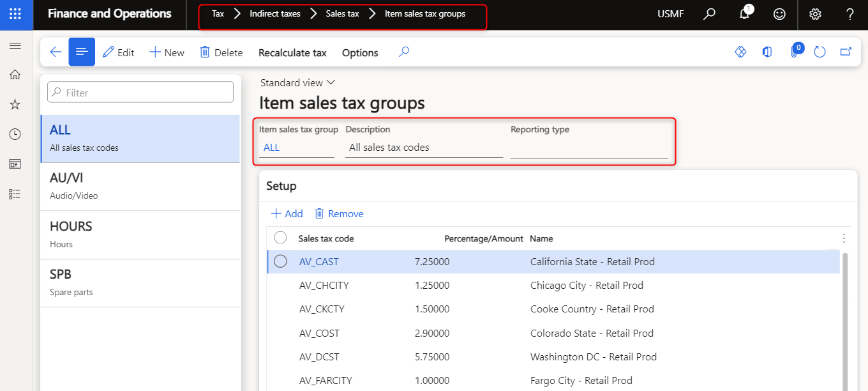Open Workspaces icon in sidebar
The width and height of the screenshot is (868, 391).
pyautogui.click(x=15, y=164)
